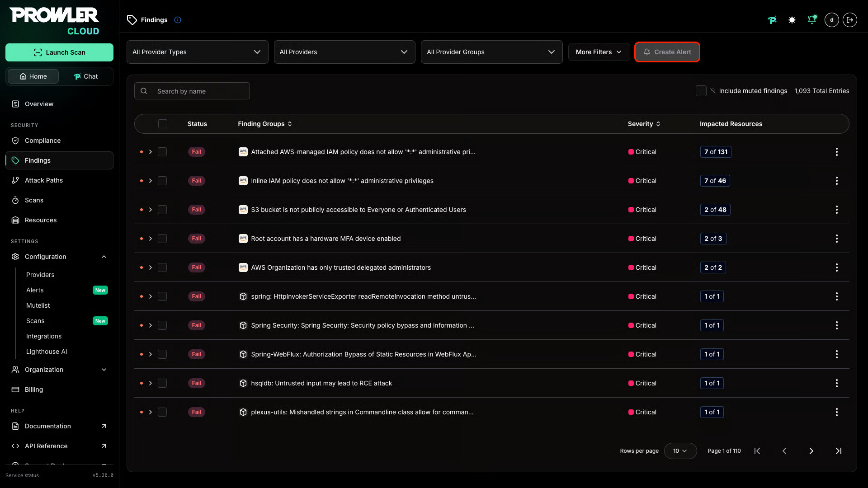Open notifications bell icon
The width and height of the screenshot is (868, 488).
pos(812,20)
